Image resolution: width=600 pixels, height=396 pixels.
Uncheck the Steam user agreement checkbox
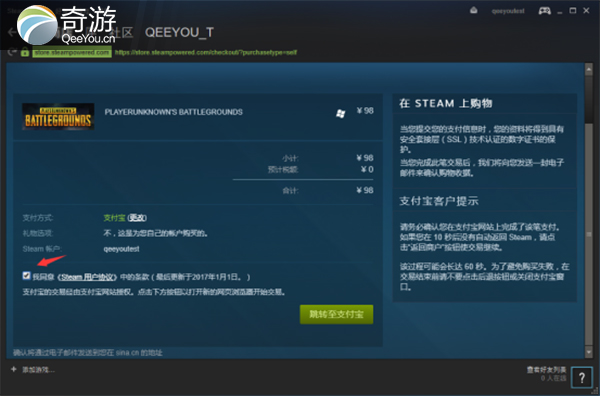(26, 275)
